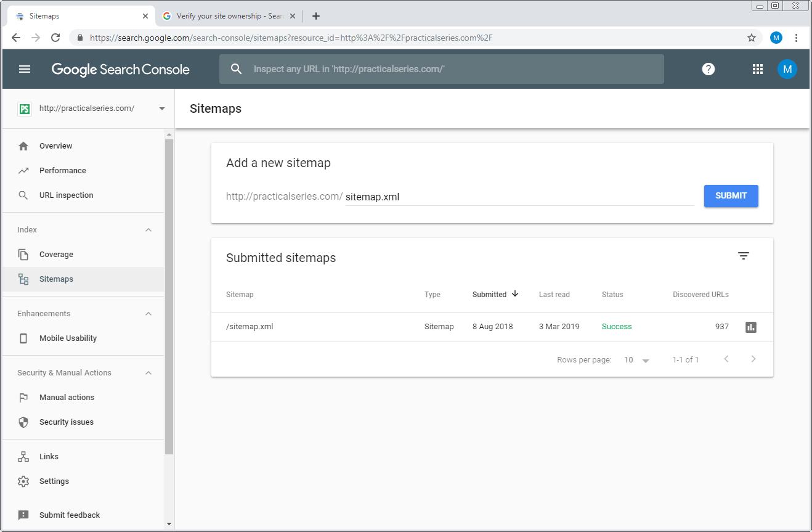This screenshot has width=812, height=532.
Task: Click the Submit feedback icon
Action: pos(23,515)
